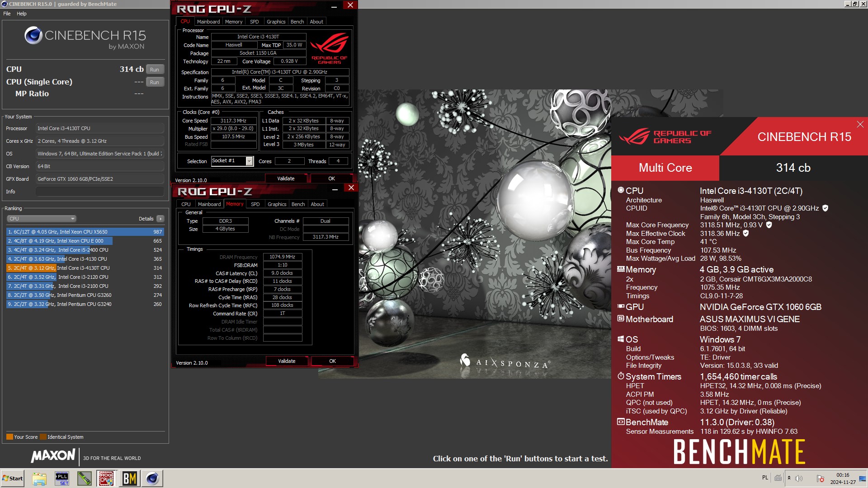Open About tab in top CPU-Z window
Image resolution: width=868 pixels, height=488 pixels.
[316, 22]
